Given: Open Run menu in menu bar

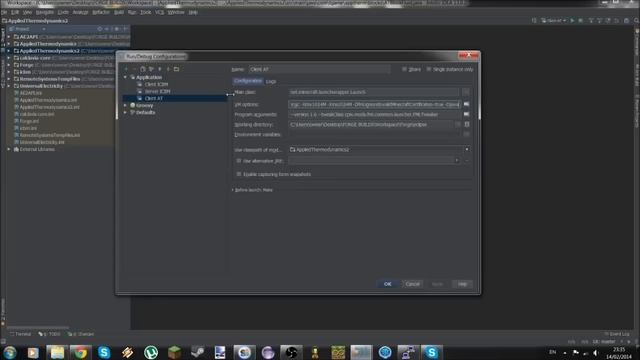Looking at the screenshot, I should point(132,12).
